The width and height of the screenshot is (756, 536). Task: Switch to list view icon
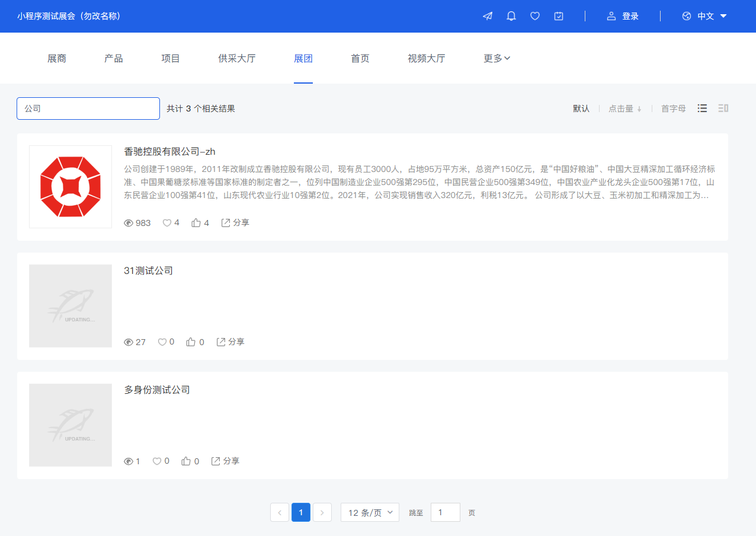click(x=702, y=108)
